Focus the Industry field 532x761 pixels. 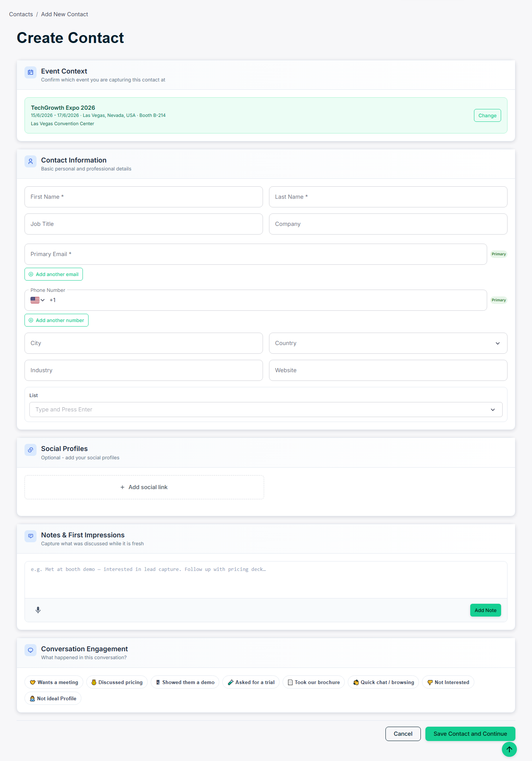coord(144,370)
